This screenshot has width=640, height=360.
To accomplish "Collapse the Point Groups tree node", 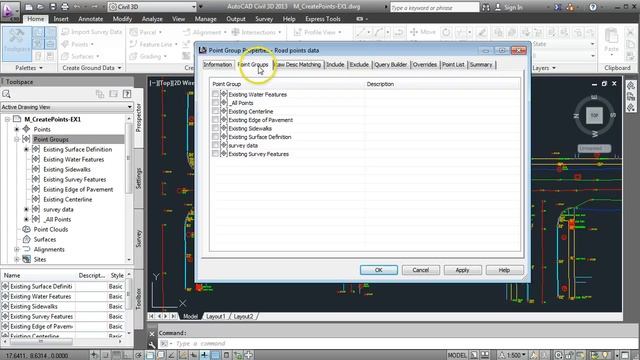I will coord(17,140).
